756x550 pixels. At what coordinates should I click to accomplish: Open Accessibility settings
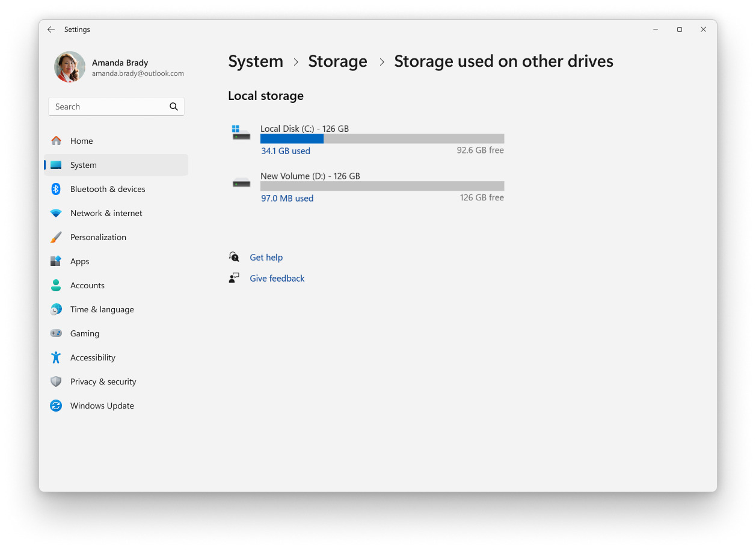coord(116,357)
